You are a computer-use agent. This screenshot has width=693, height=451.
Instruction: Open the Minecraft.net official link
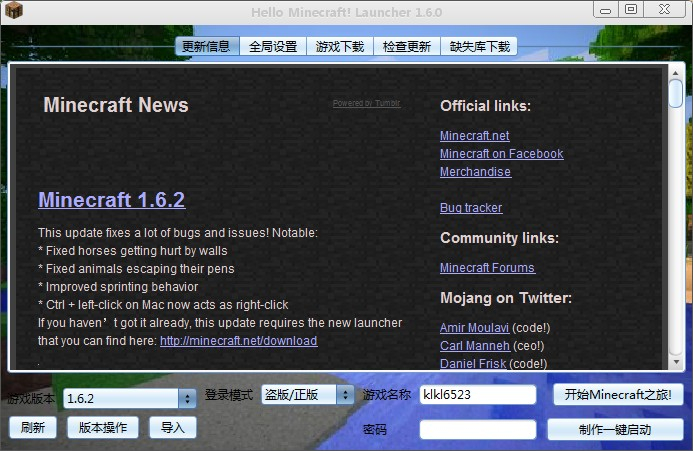tap(474, 136)
